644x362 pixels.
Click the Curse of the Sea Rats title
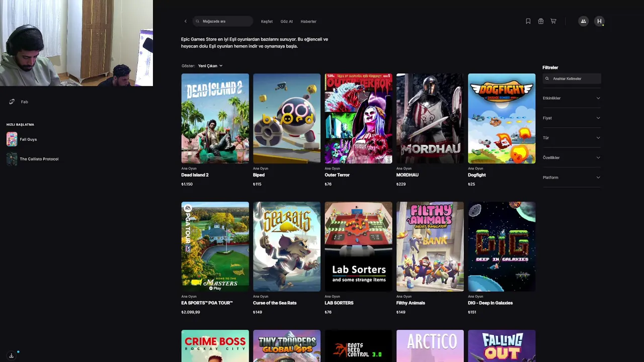click(275, 303)
